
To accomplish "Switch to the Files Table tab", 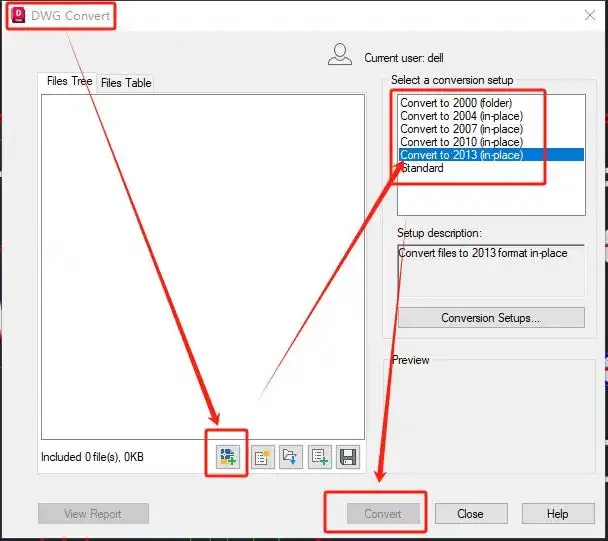I will 126,83.
